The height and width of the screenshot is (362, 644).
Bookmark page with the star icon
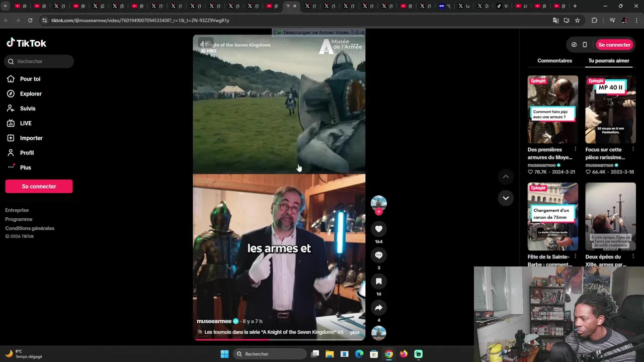pyautogui.click(x=578, y=20)
